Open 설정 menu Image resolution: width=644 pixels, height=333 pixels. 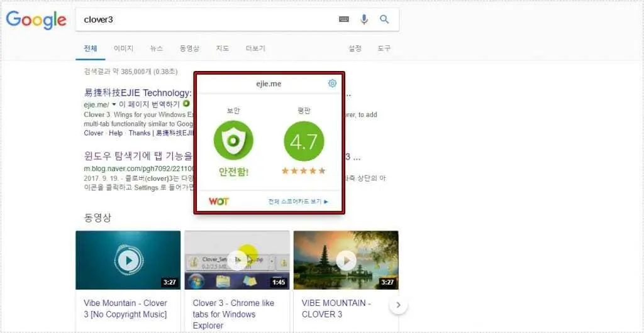tap(355, 48)
